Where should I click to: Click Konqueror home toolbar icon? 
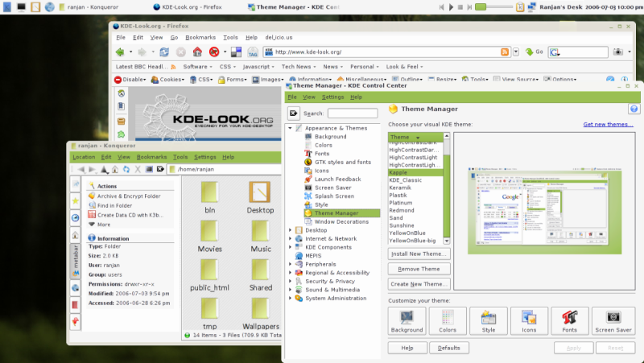point(115,169)
